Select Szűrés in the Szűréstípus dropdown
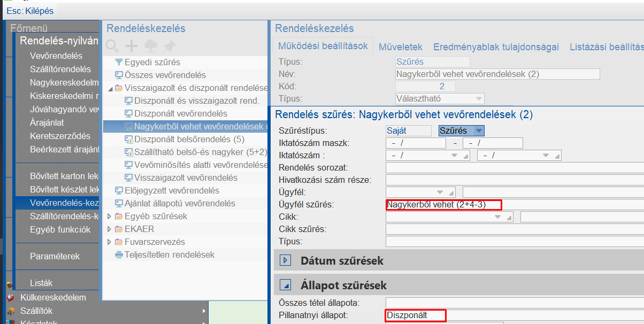Image resolution: width=644 pixels, height=324 pixels. tap(461, 130)
